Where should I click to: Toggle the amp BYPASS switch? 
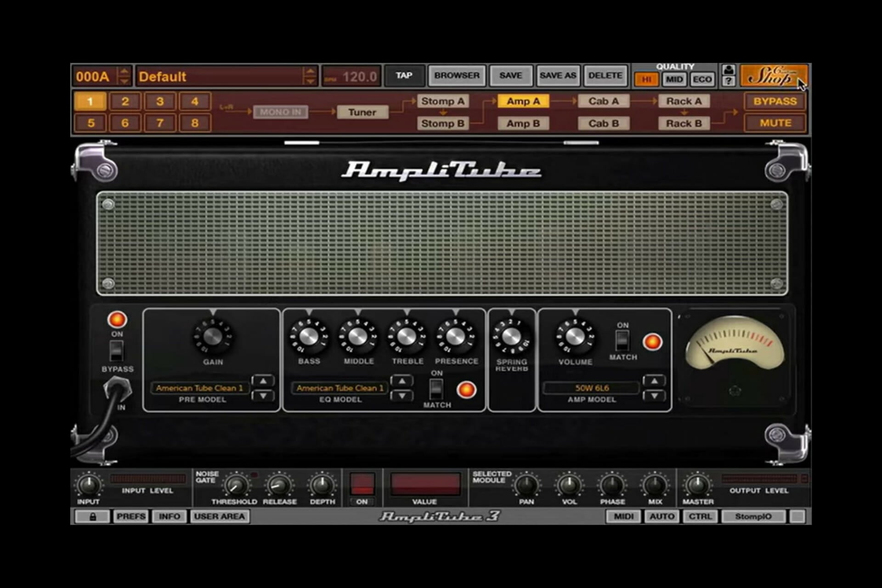coord(116,351)
